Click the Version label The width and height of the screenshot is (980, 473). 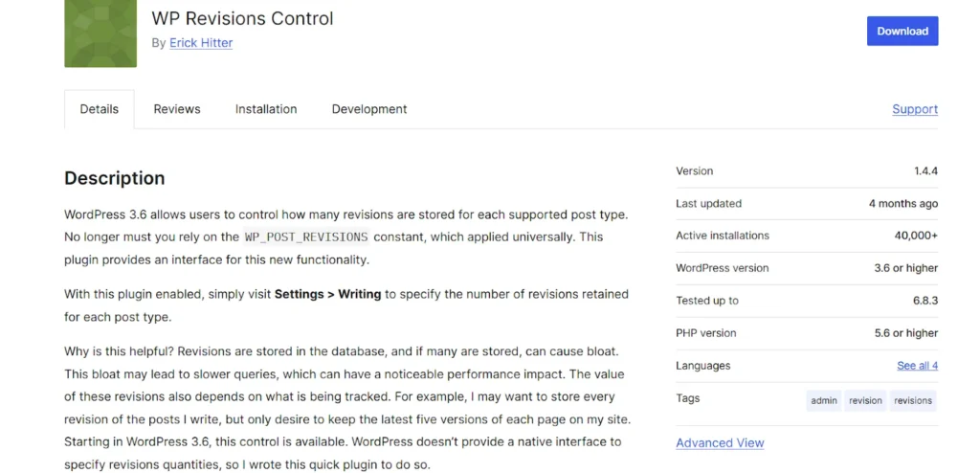695,170
